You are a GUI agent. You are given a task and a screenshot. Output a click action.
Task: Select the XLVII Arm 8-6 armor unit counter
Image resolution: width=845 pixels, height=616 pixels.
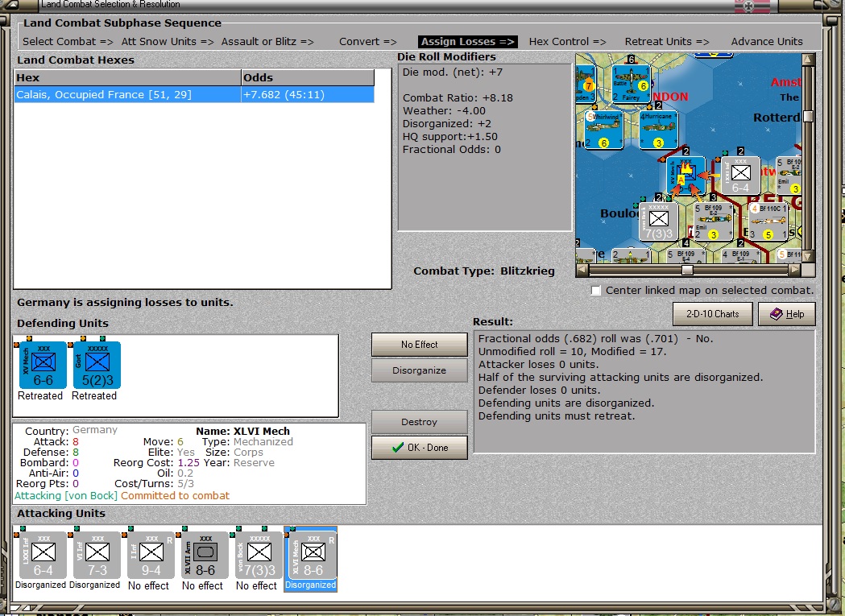(205, 555)
